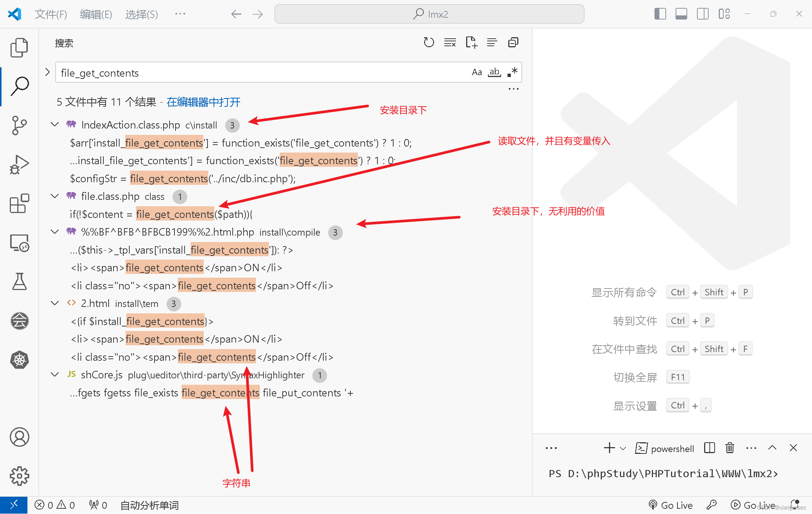This screenshot has height=514, width=812.
Task: Open the 编辑(E) menu
Action: pos(95,14)
